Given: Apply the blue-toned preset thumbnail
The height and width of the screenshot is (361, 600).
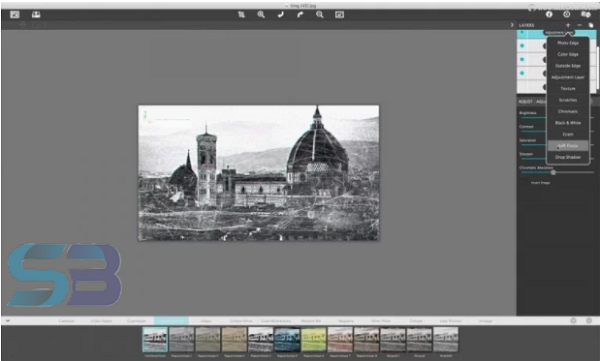Looking at the screenshot, I should [x=287, y=340].
